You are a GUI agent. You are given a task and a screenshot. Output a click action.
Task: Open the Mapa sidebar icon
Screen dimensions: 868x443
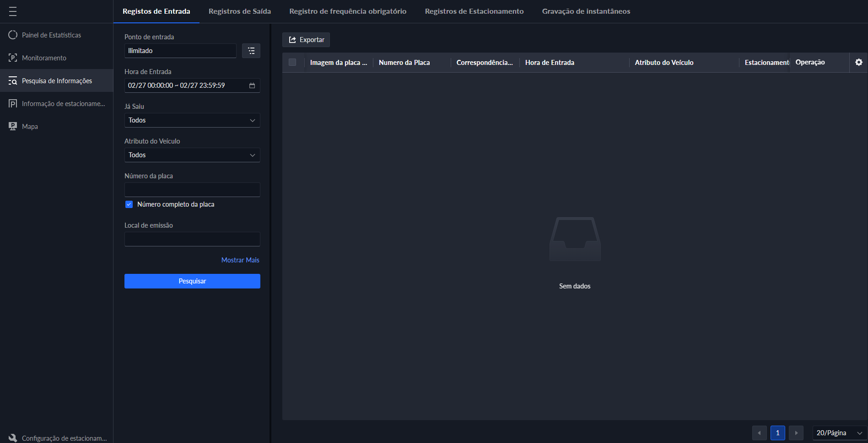pyautogui.click(x=13, y=127)
